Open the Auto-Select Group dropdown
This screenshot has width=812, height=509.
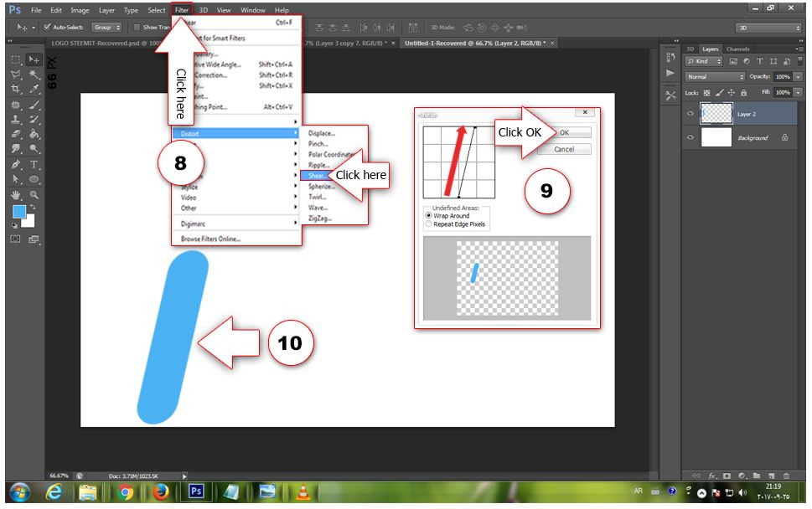(x=106, y=27)
